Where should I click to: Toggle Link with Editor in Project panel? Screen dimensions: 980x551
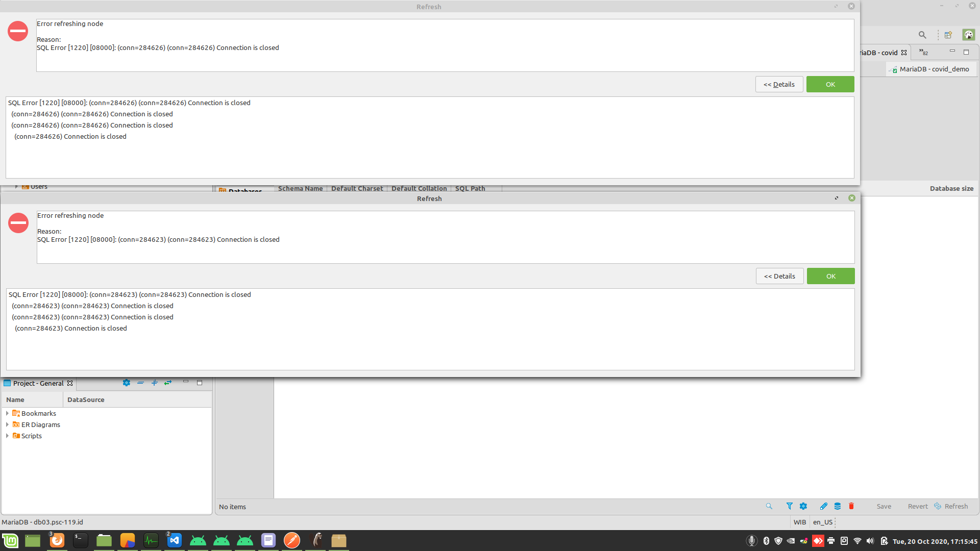[x=168, y=383]
